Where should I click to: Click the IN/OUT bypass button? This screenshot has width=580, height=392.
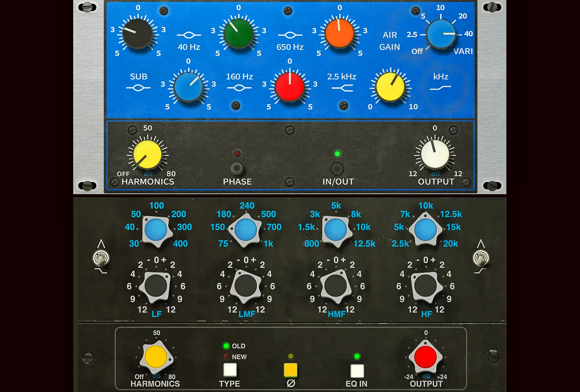pos(337,168)
